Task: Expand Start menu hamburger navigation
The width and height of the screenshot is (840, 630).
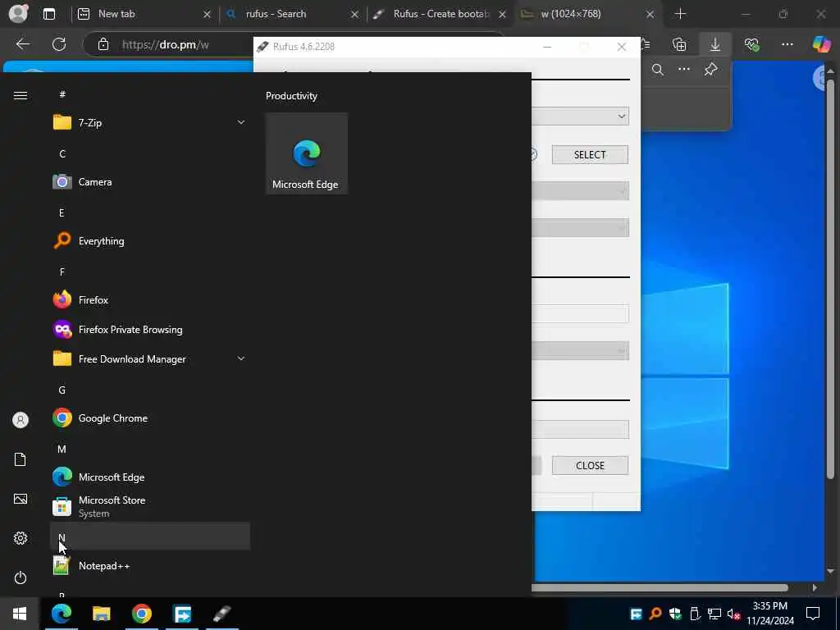Action: coord(21,95)
